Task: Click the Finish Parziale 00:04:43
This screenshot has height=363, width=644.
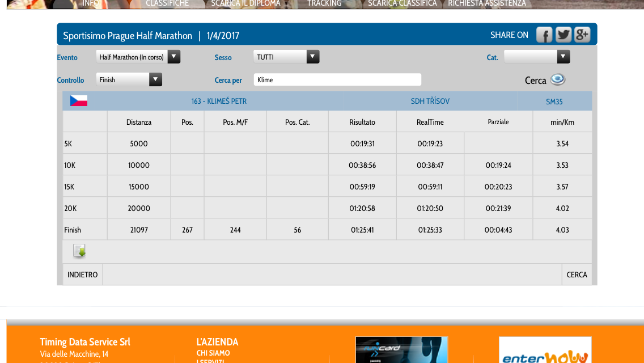Action: [498, 230]
